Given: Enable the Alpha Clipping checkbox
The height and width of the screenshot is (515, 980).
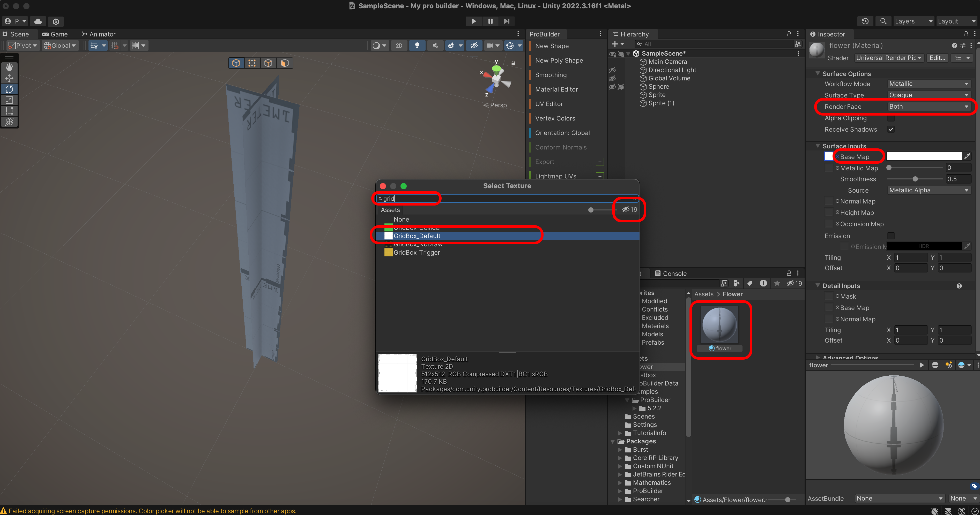Looking at the screenshot, I should click(x=891, y=118).
